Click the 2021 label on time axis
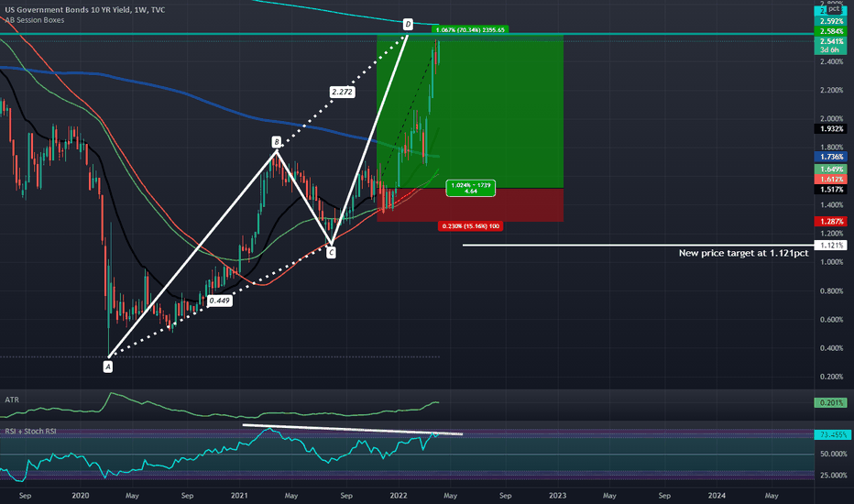 (x=239, y=496)
